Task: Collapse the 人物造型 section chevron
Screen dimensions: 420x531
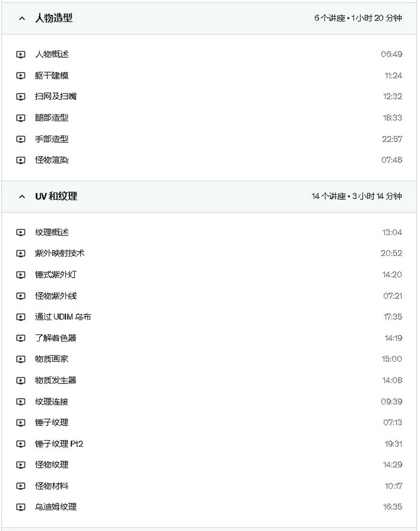Action: [22, 18]
